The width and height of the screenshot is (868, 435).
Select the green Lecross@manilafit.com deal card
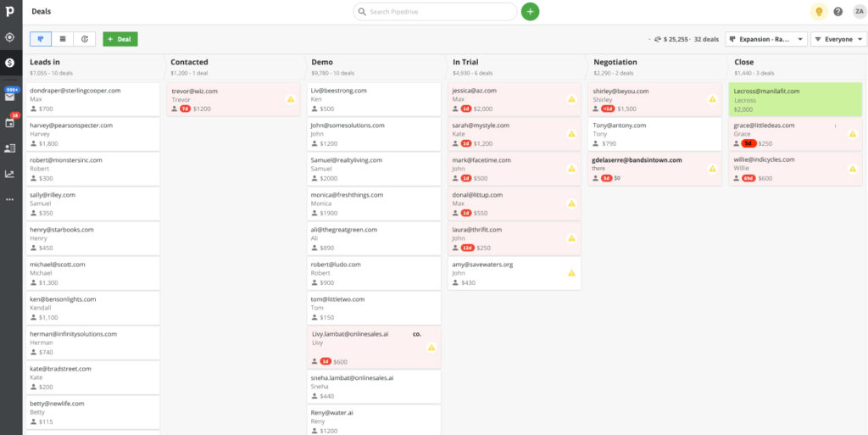795,99
